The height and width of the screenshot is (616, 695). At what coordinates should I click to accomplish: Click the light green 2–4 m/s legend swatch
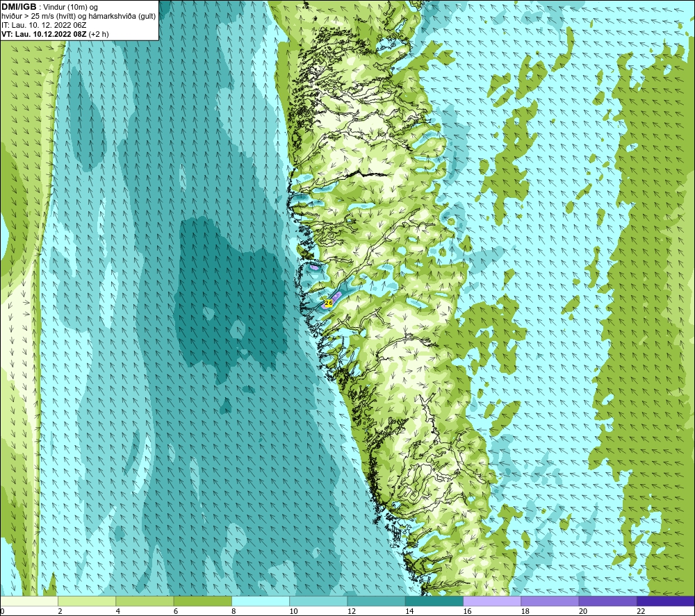coord(87,601)
